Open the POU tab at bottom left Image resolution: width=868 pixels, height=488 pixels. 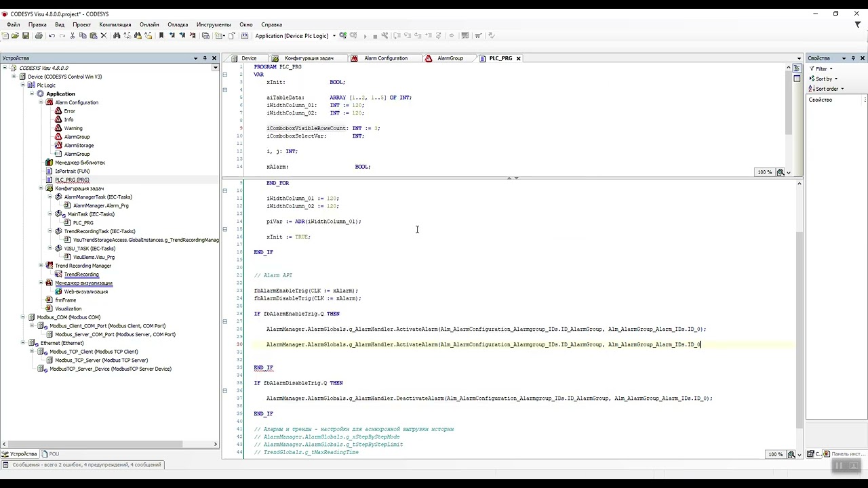tap(50, 454)
